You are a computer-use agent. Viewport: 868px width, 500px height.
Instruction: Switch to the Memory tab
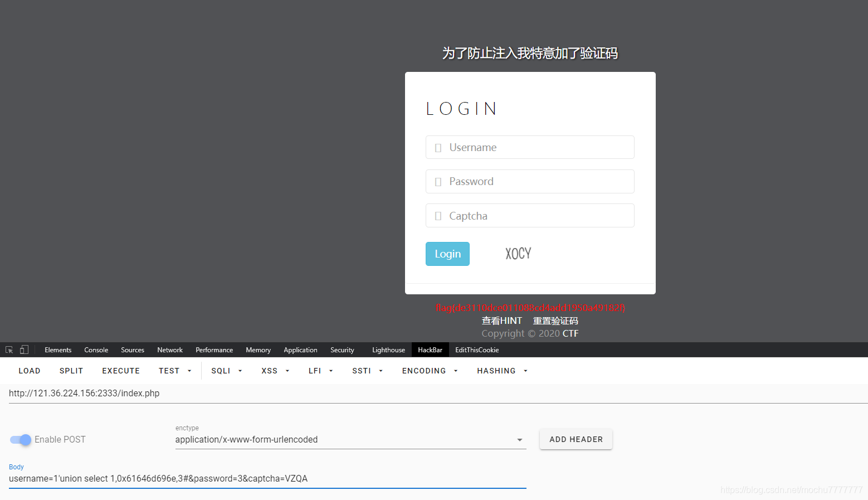point(258,350)
